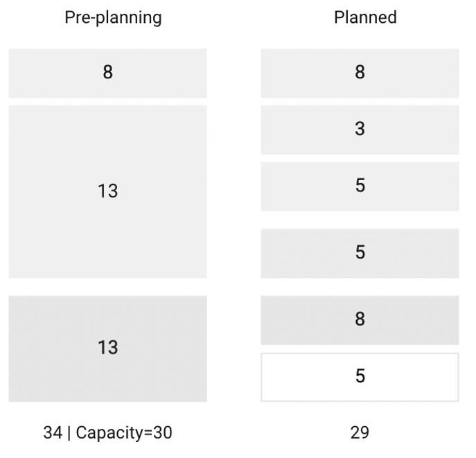
Task: Select the large light 13-point Pre-planning block
Action: click(108, 192)
